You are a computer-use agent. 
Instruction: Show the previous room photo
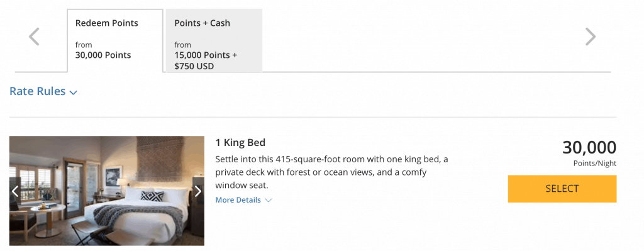[15, 191]
